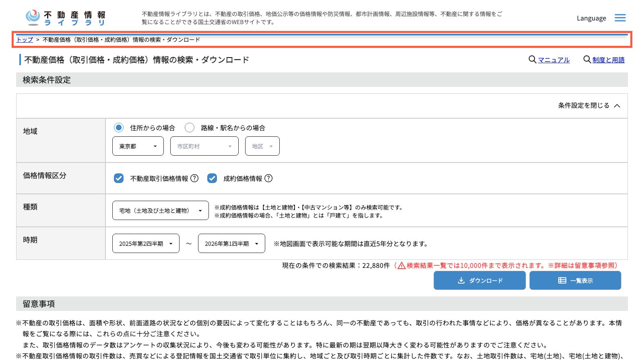Uncheck the 不動産取引価格情報 checkbox
This screenshot has height=362, width=644.
tap(119, 178)
